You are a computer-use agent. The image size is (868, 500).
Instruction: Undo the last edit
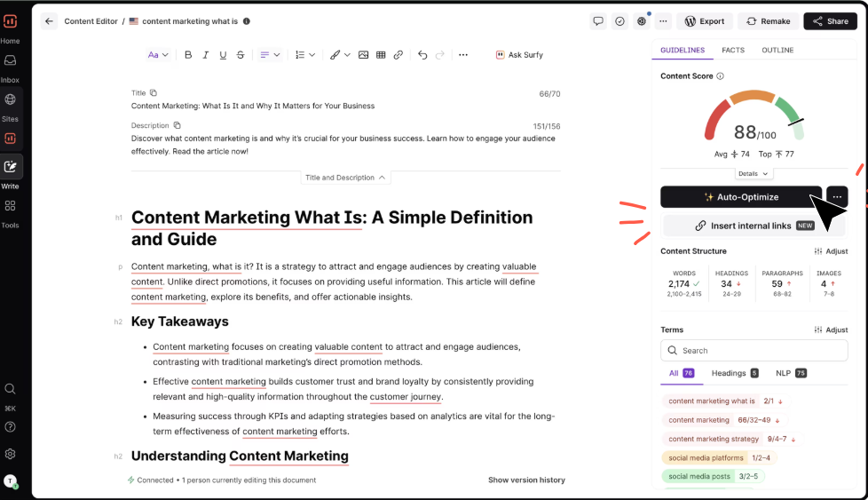coord(422,55)
